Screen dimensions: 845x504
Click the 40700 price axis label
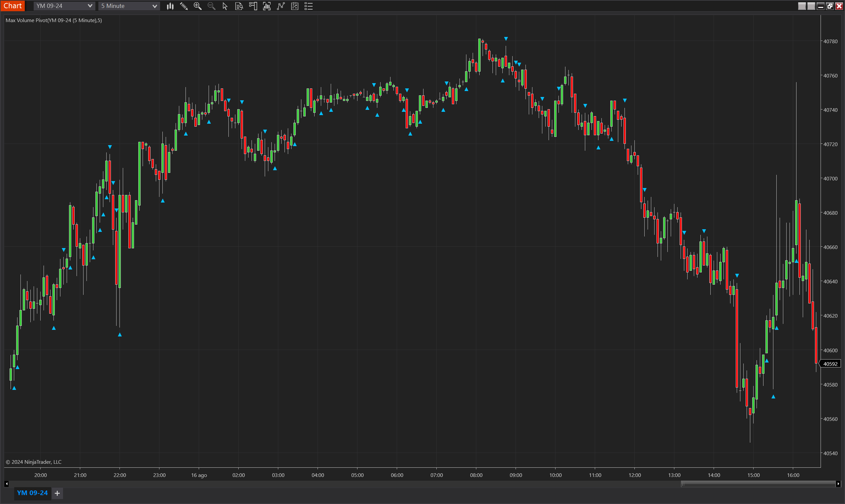pos(830,179)
